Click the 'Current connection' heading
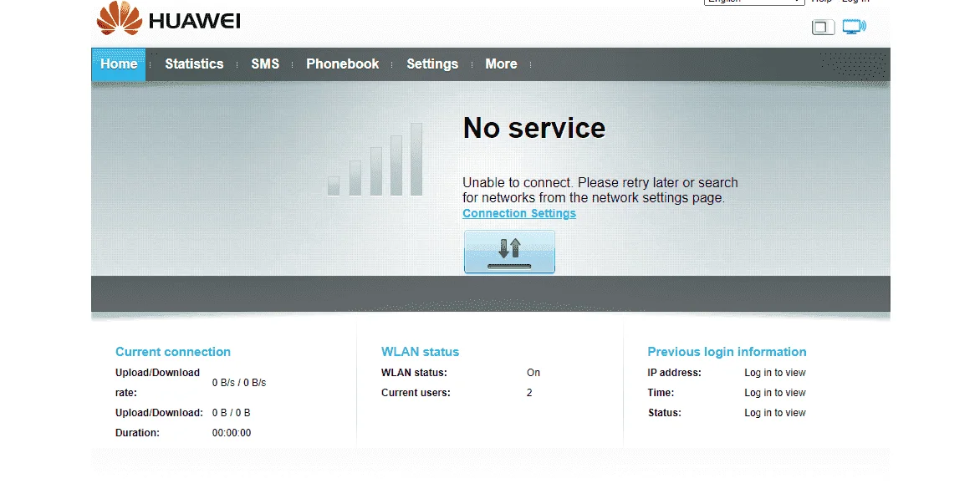980x499 pixels. pyautogui.click(x=173, y=352)
